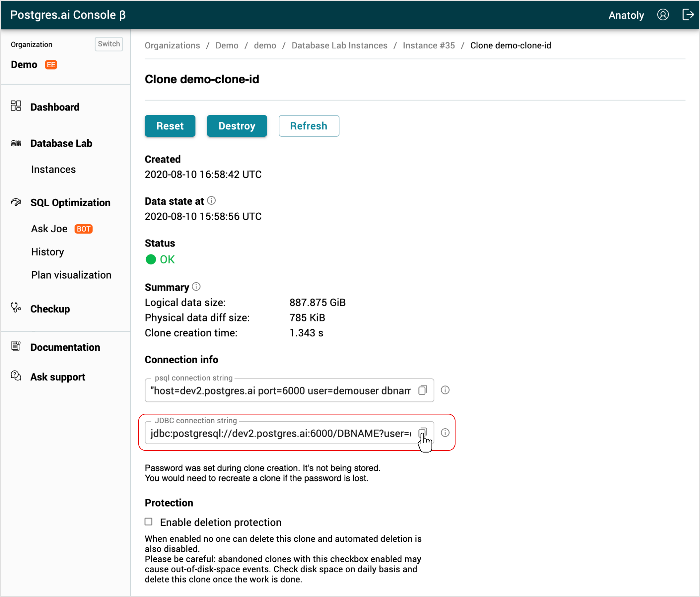Click the Postgres.ai Console title
The width and height of the screenshot is (700, 597).
coord(68,15)
